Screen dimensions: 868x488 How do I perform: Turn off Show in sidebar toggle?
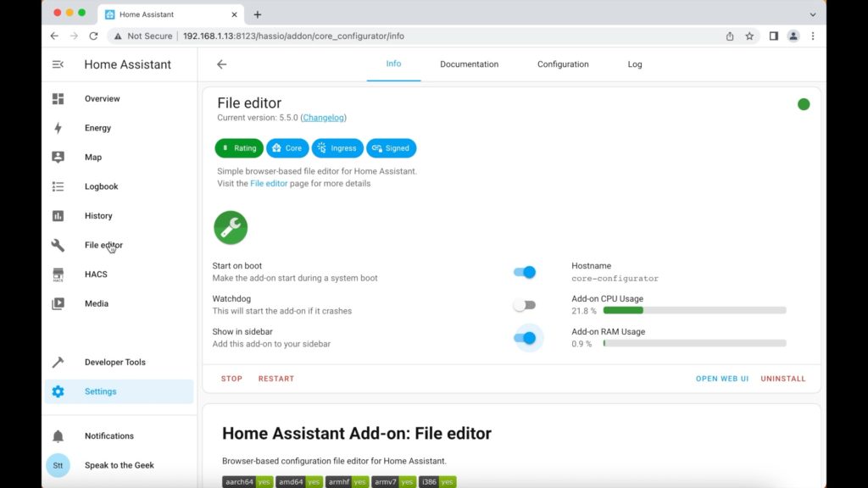pos(524,338)
